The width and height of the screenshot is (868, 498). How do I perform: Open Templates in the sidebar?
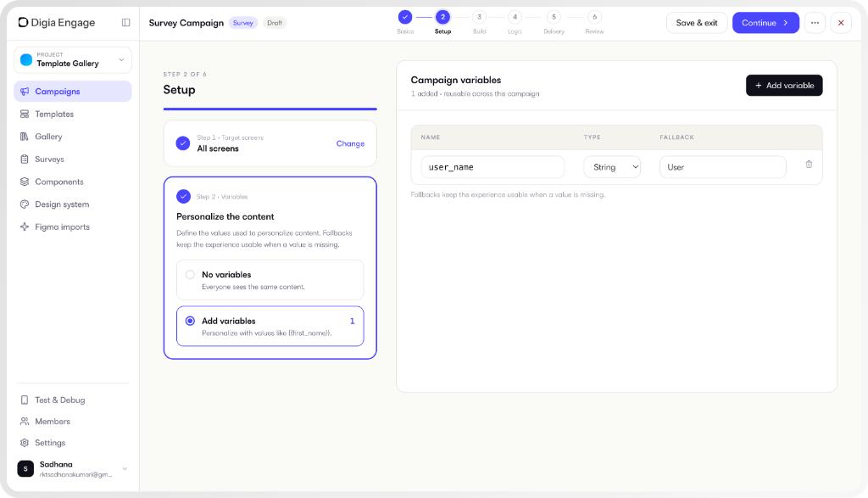73,115
